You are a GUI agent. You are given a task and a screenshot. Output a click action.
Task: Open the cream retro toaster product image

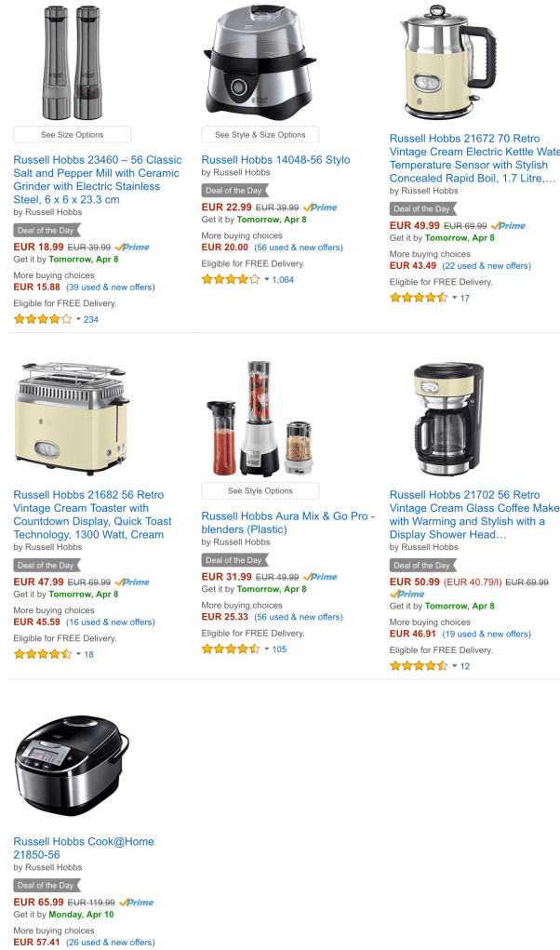[72, 418]
